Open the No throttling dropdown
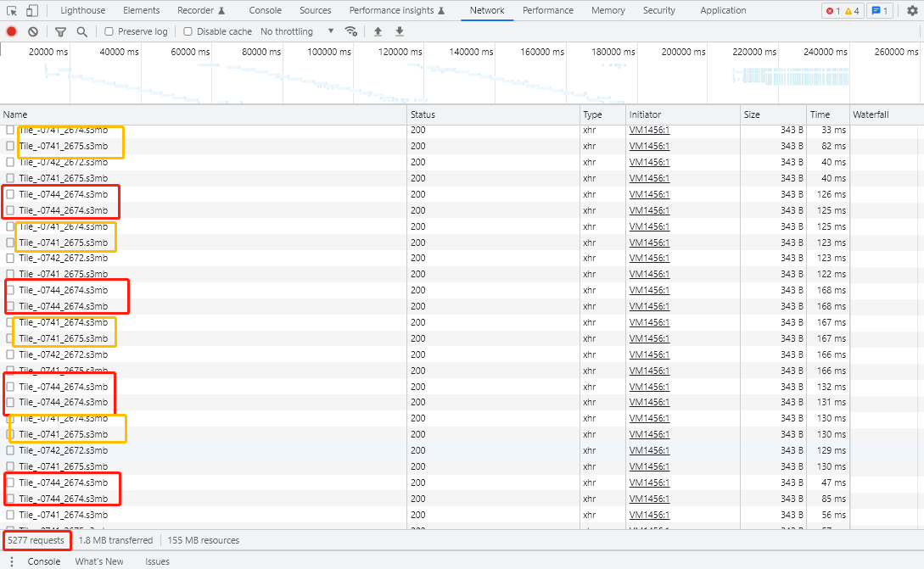Image resolution: width=924 pixels, height=569 pixels. coord(297,32)
